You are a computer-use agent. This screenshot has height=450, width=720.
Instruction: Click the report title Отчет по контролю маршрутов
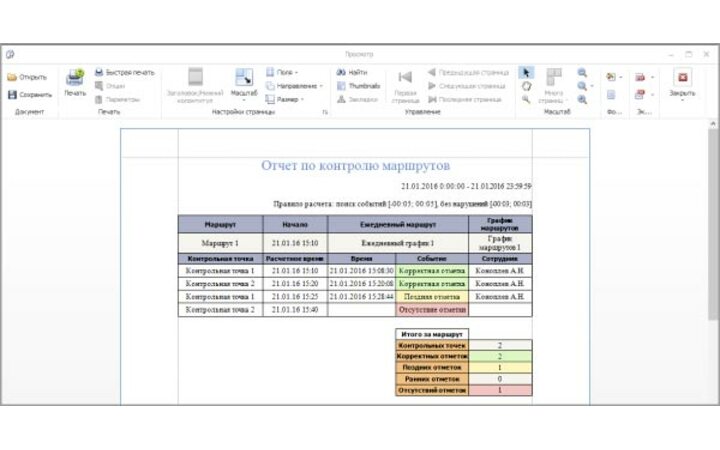(x=354, y=165)
